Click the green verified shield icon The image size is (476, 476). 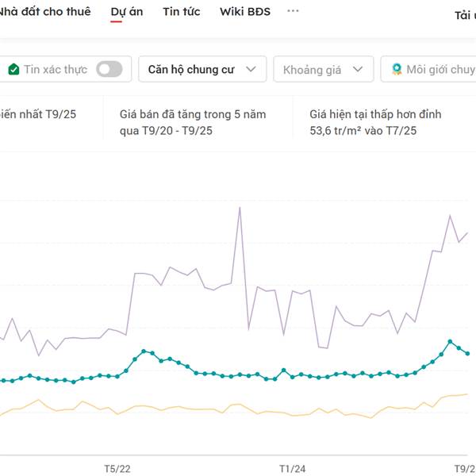(x=13, y=70)
